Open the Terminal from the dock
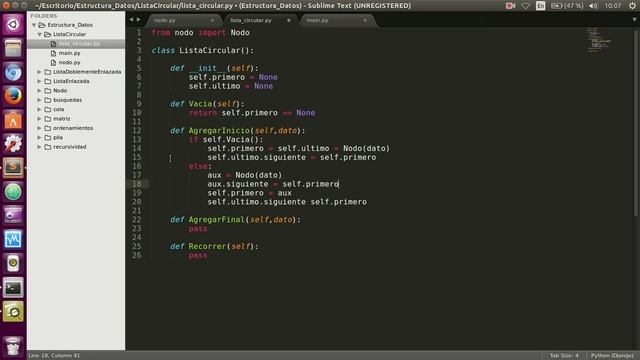640x360 pixels. click(x=13, y=288)
